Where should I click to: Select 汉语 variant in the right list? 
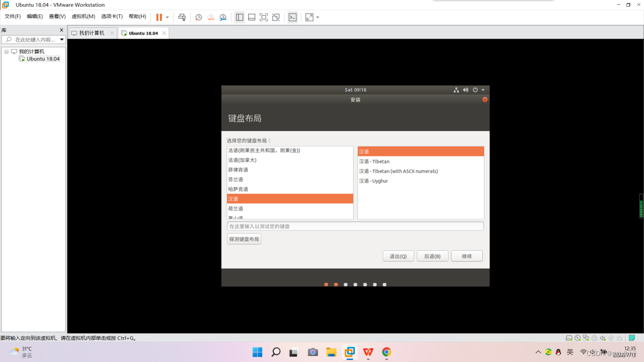point(420,151)
